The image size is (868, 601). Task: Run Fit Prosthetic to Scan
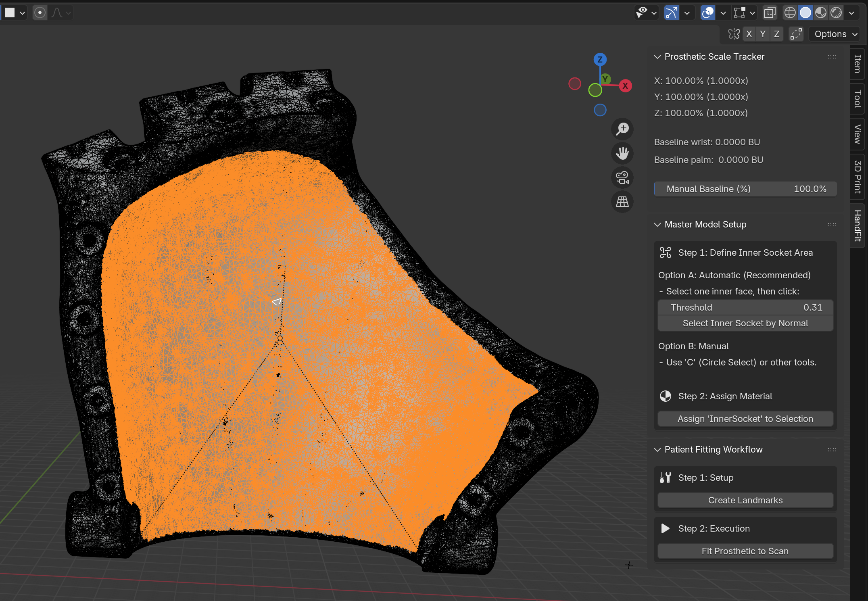tap(745, 551)
